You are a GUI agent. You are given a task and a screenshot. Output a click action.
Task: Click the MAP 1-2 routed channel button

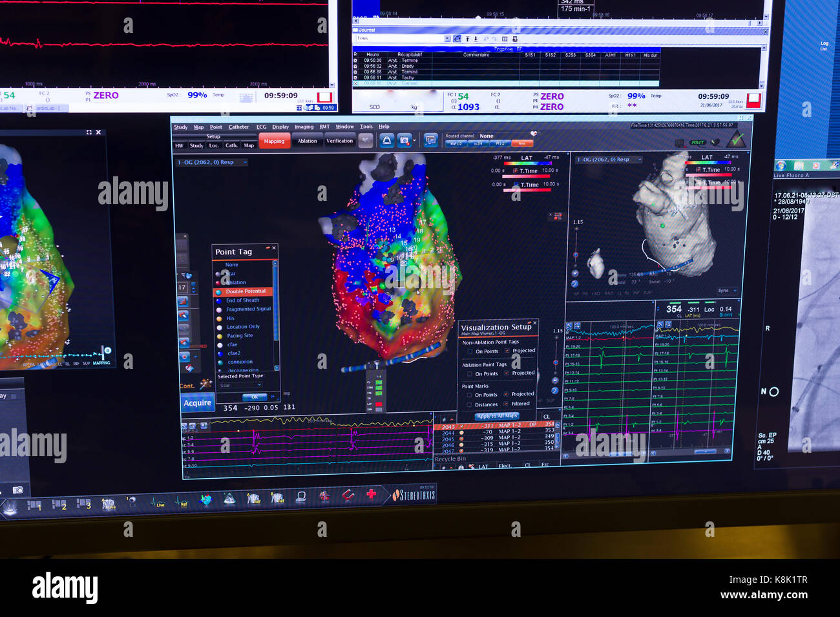click(457, 143)
